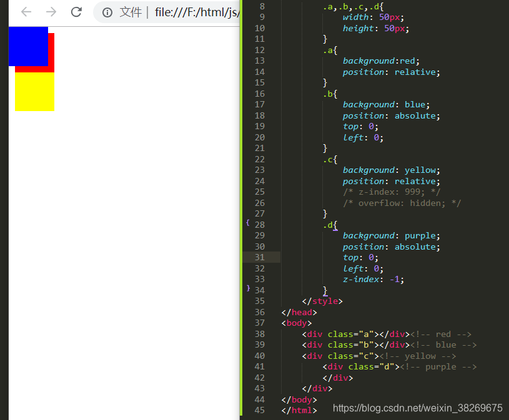Viewport: 509px width, 420px height.
Task: Click 'position: relative;' on line 24
Action: point(392,182)
